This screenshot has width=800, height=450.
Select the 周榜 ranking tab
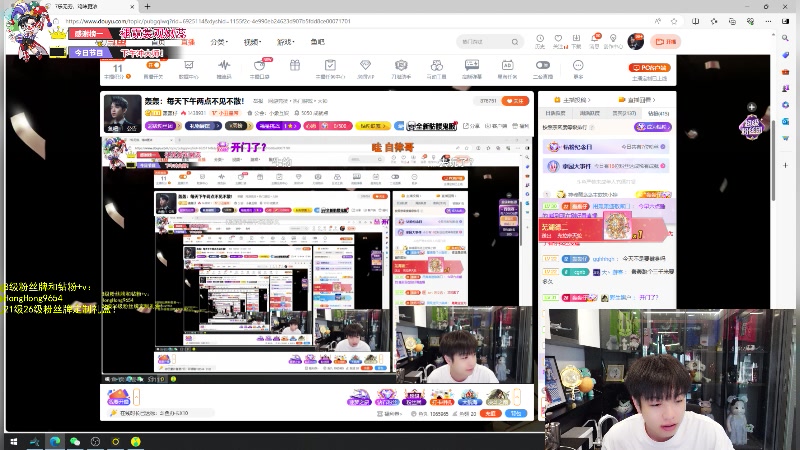click(x=589, y=113)
